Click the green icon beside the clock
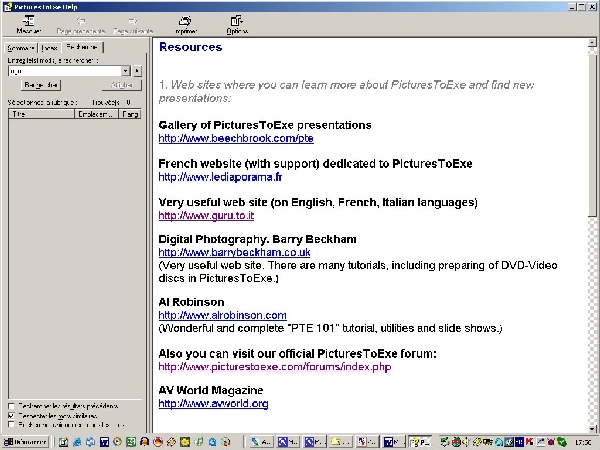The image size is (600, 450). 561,442
